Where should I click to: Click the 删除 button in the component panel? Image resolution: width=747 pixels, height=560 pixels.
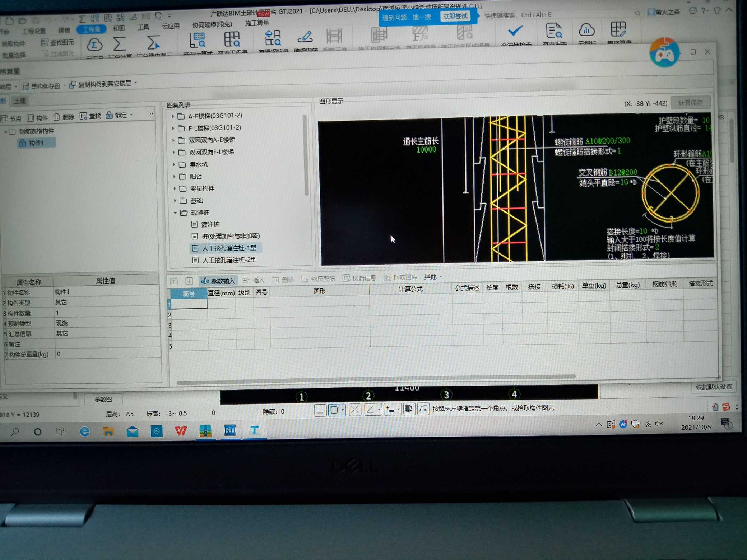[64, 117]
